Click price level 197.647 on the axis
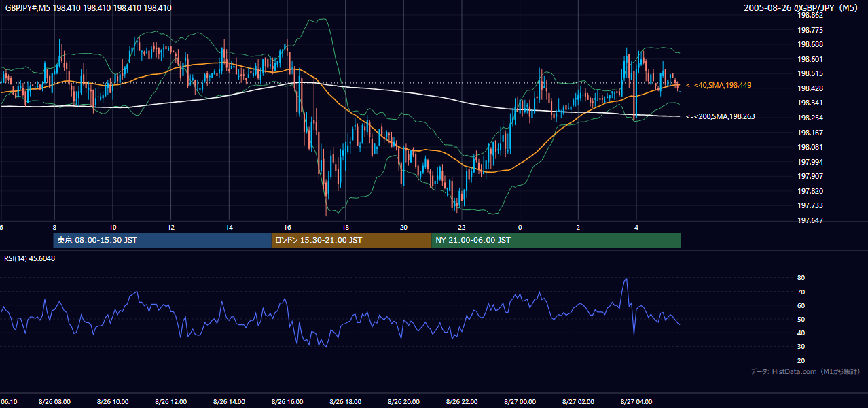This screenshot has height=408, width=868. pyautogui.click(x=810, y=220)
